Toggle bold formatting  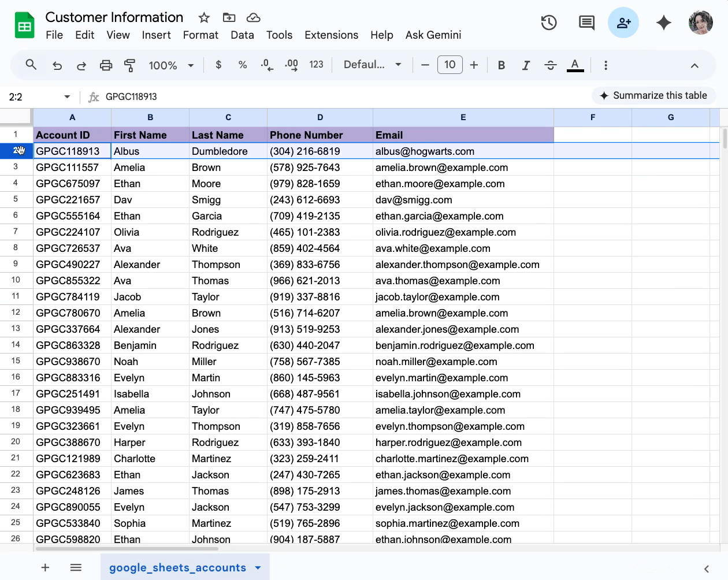coord(502,65)
